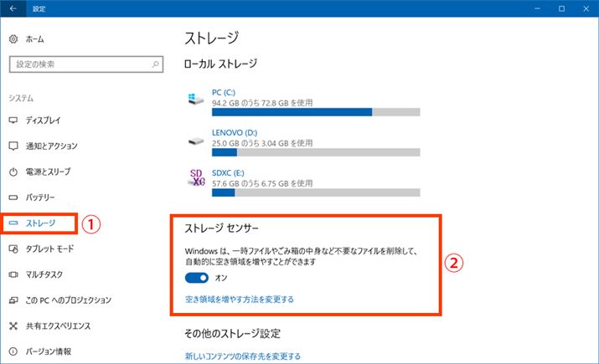Toggle the Storage Sense switch off
Viewport: 599px width, 364px height.
196,277
